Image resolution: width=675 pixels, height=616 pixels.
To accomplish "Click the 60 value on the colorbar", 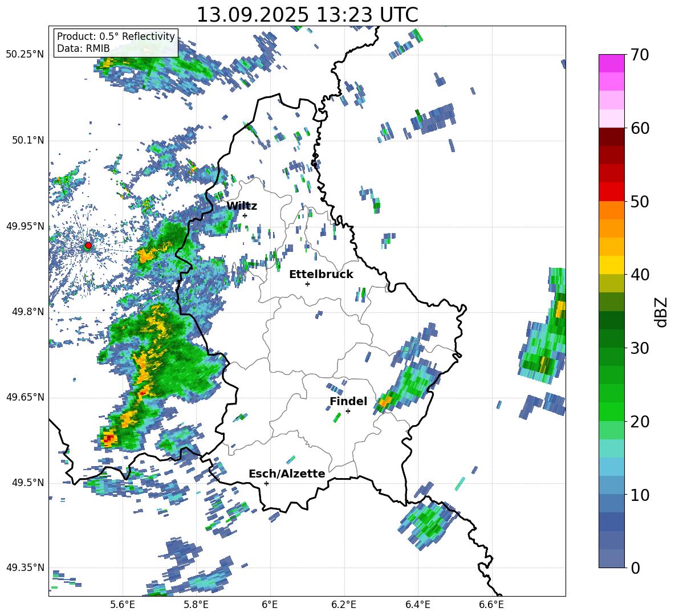I will point(639,128).
